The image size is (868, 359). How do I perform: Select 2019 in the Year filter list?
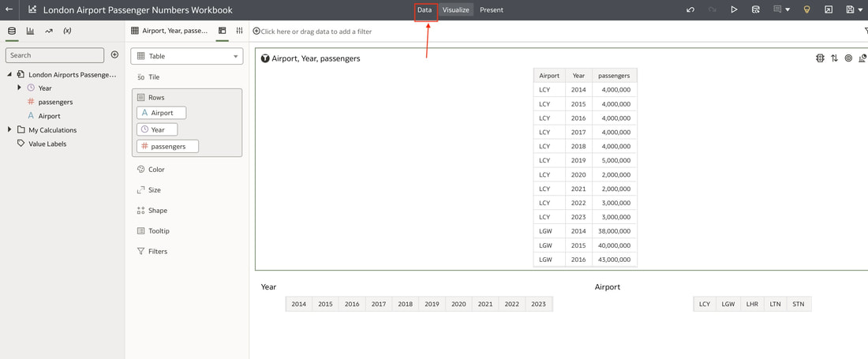tap(432, 305)
